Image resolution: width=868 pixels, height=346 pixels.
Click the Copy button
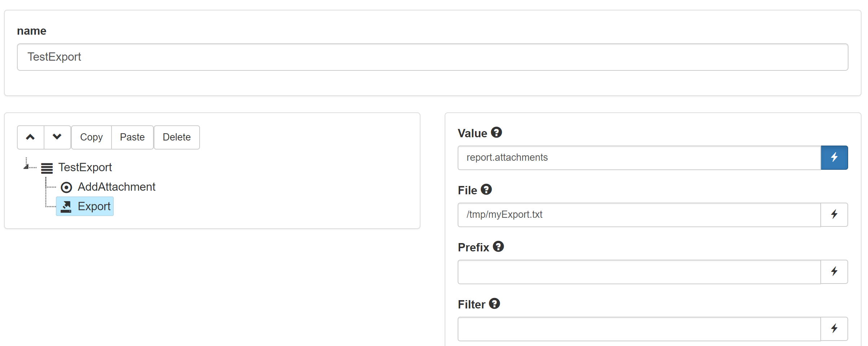coord(92,137)
